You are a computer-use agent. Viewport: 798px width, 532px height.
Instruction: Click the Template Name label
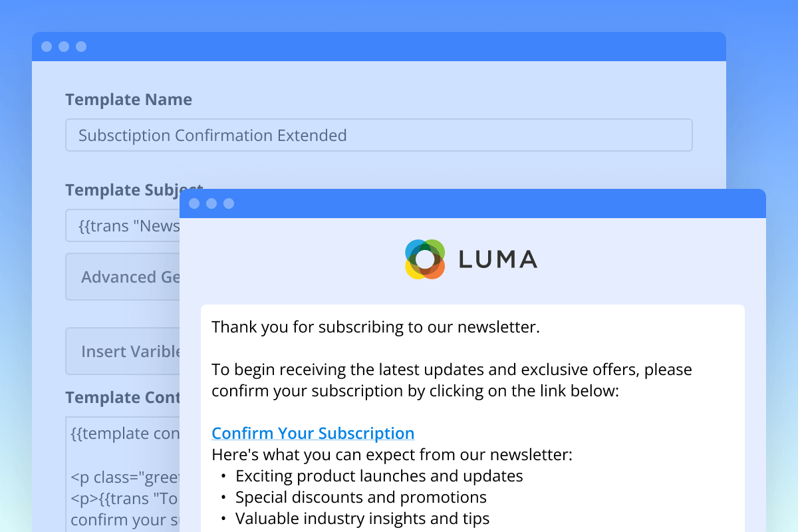click(128, 100)
